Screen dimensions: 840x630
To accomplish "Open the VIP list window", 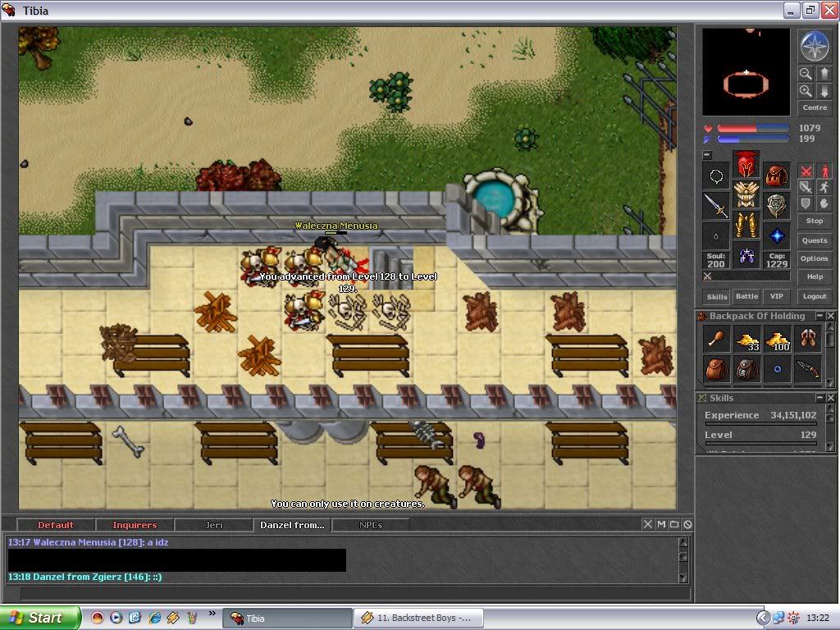I will click(x=776, y=296).
